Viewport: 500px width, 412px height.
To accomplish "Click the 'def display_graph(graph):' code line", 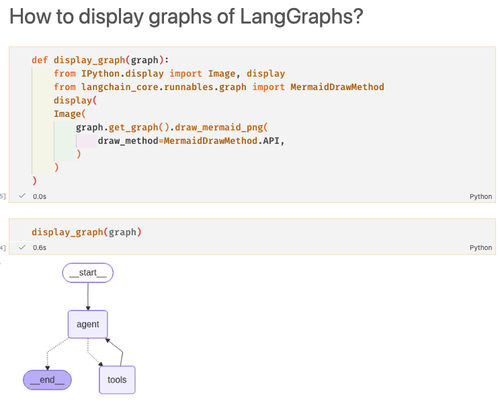I will click(100, 60).
